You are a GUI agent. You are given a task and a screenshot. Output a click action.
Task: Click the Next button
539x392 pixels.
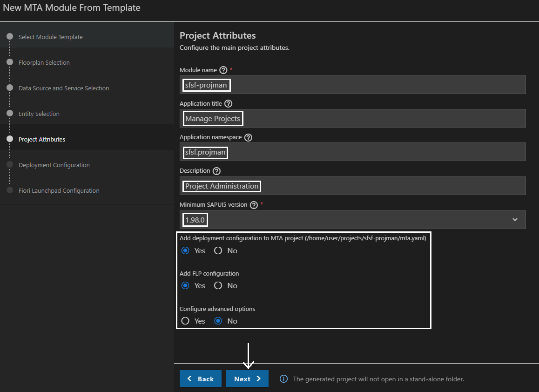coord(247,378)
